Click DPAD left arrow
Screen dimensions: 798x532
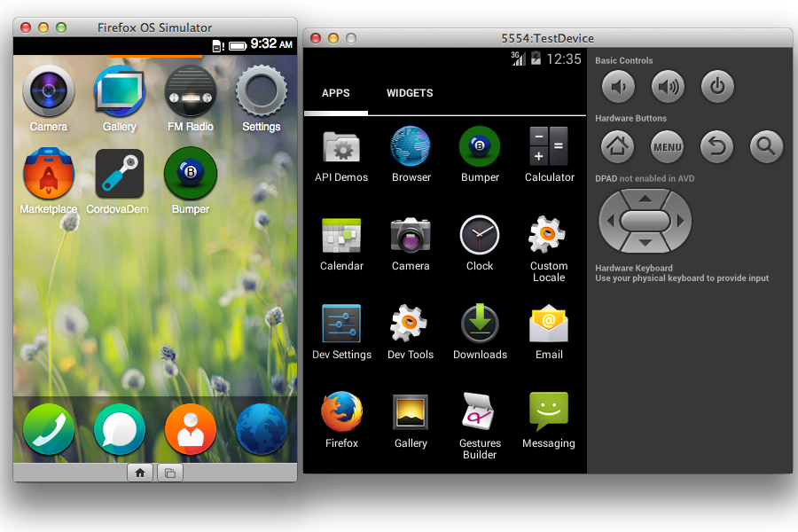coord(611,221)
